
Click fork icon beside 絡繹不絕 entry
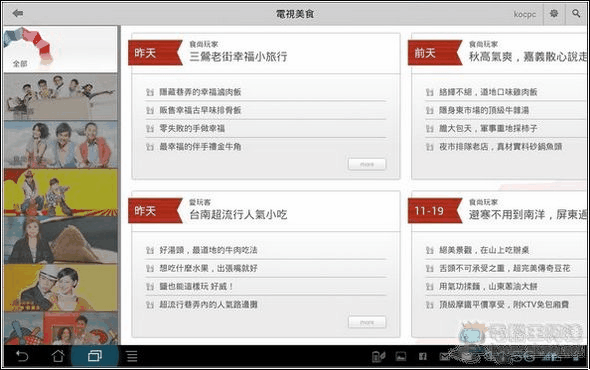[430, 92]
